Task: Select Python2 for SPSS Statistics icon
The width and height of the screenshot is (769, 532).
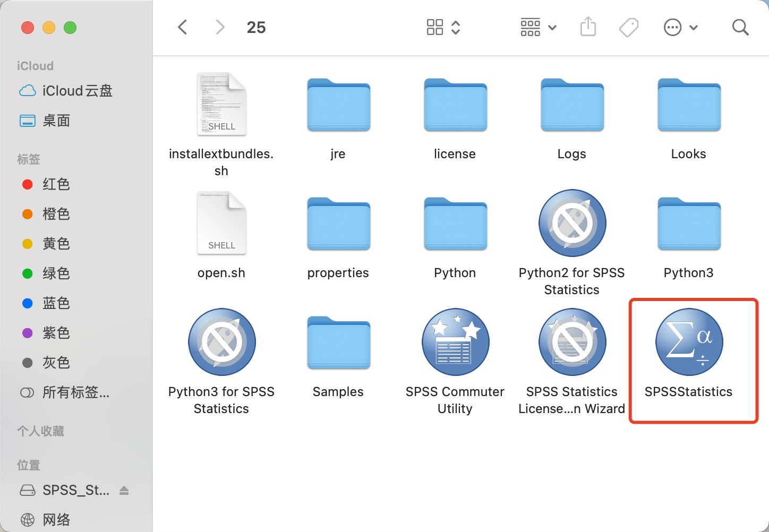Action: [572, 223]
